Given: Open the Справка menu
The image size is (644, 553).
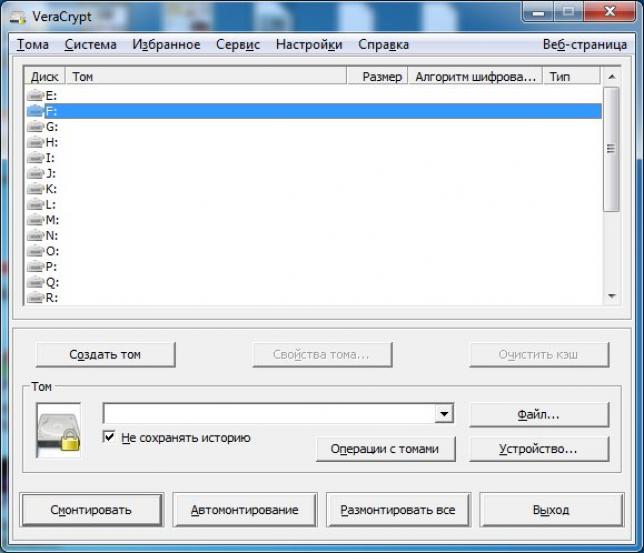Looking at the screenshot, I should (383, 44).
